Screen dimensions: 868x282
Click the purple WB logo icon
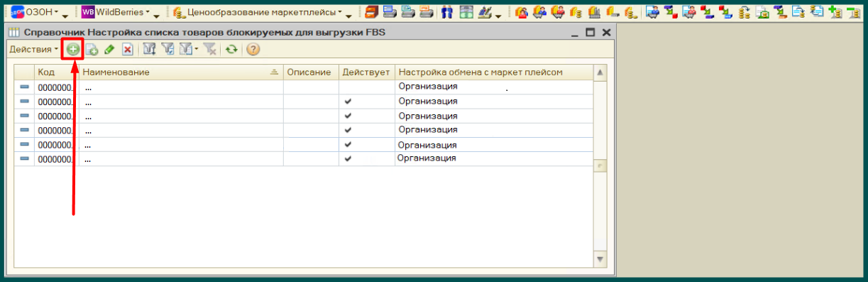click(x=88, y=12)
